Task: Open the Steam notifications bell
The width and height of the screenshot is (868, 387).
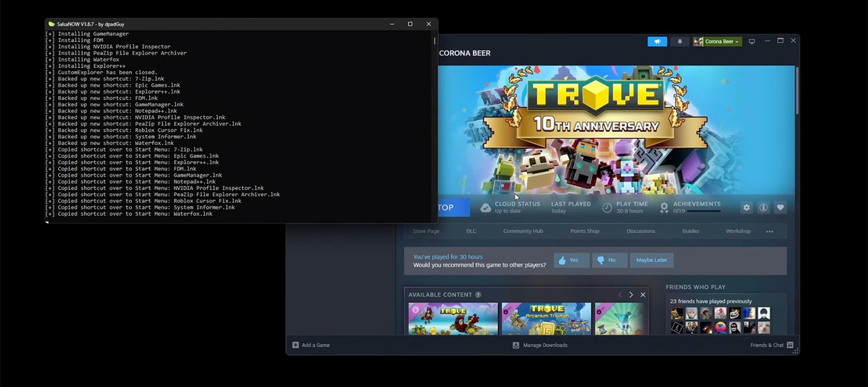Action: pos(680,41)
